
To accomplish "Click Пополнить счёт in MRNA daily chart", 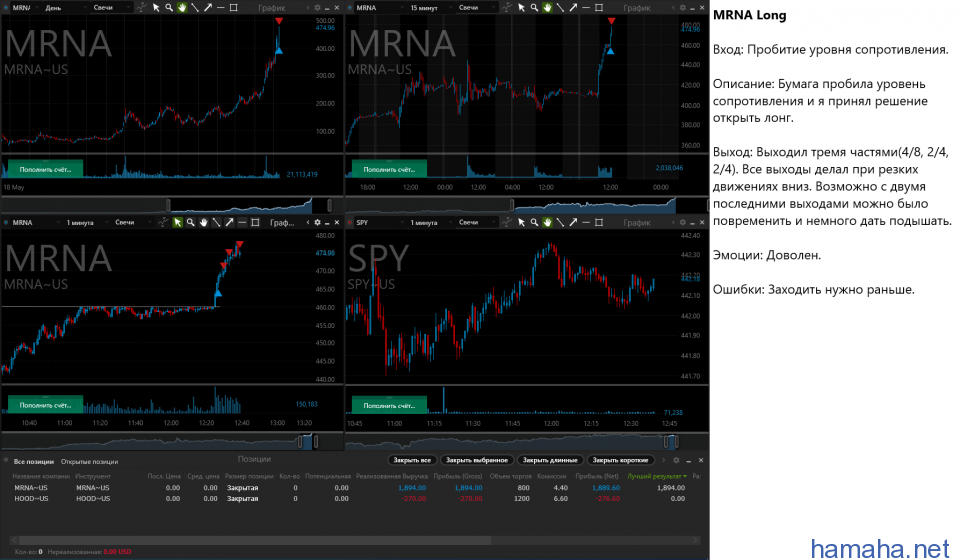I will click(x=45, y=170).
